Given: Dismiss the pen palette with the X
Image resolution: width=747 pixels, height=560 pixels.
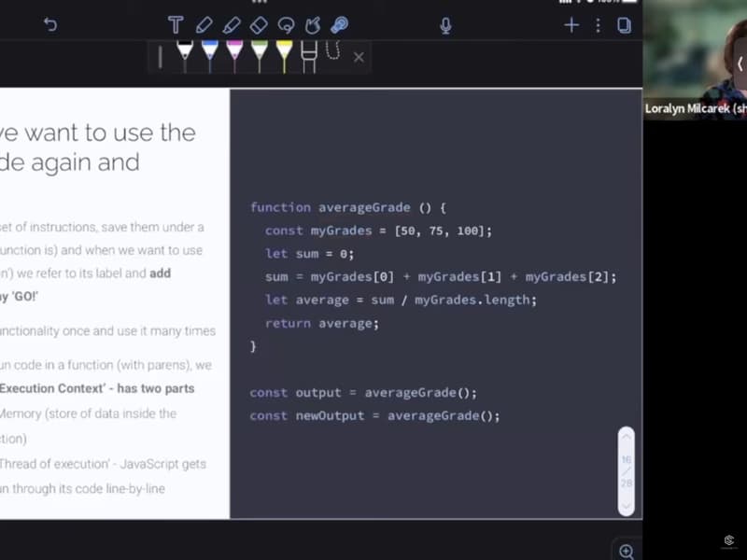Looking at the screenshot, I should (x=359, y=57).
